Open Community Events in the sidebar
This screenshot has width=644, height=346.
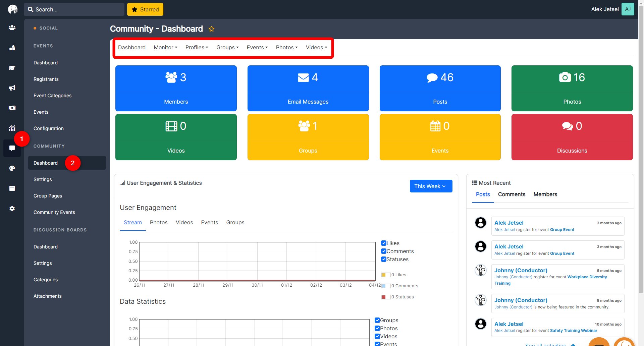[x=54, y=212]
